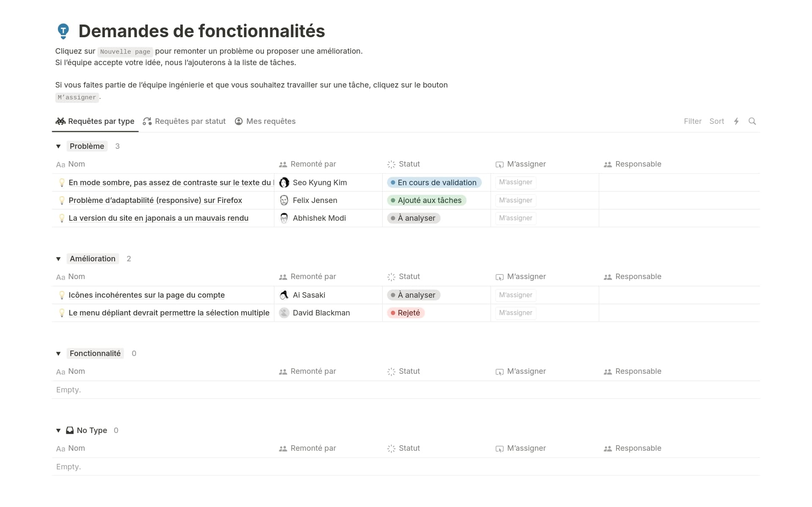The width and height of the screenshot is (812, 507).
Task: Switch to Requêtes par statut tab
Action: click(184, 121)
